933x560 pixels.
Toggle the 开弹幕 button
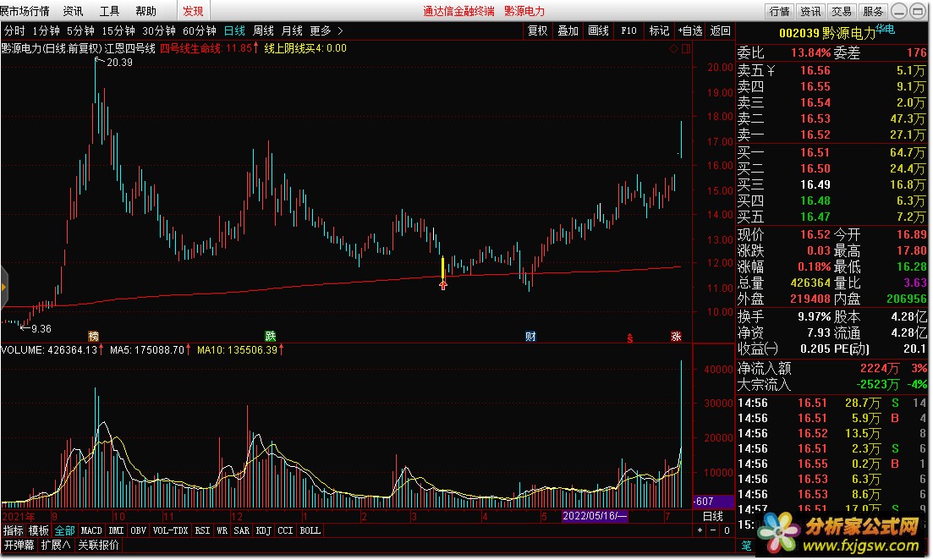(19, 545)
